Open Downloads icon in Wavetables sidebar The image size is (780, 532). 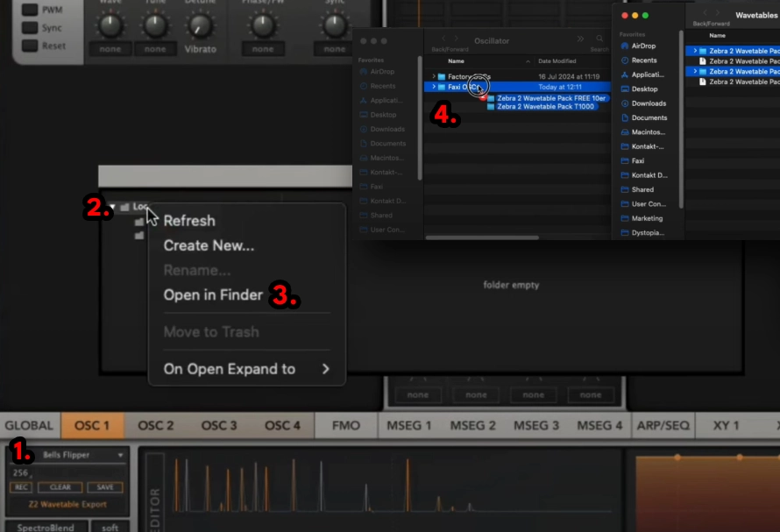tap(624, 103)
